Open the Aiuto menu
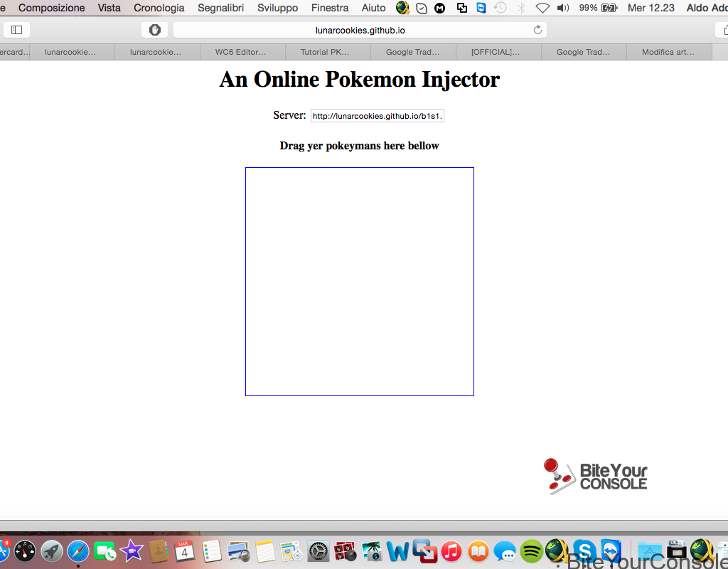 click(x=374, y=8)
